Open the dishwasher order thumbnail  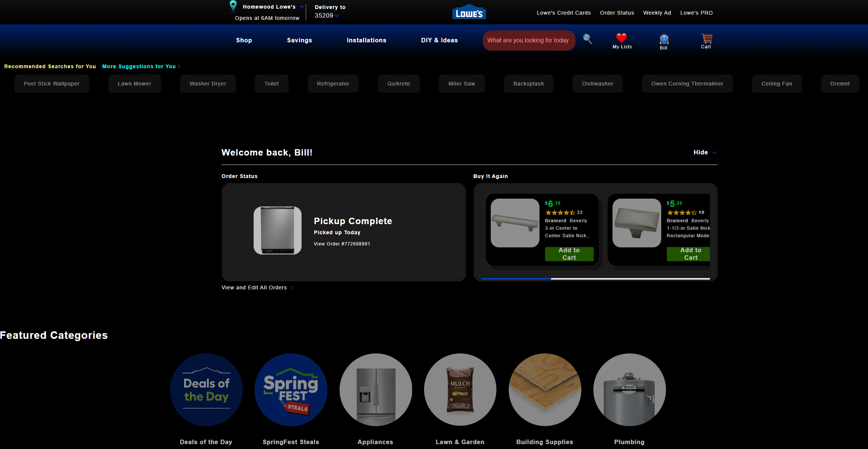click(x=278, y=230)
